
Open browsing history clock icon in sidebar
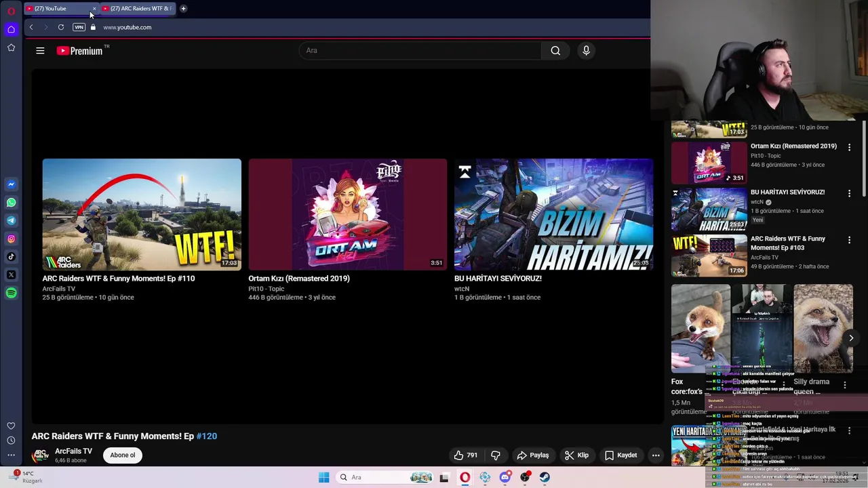pyautogui.click(x=11, y=441)
